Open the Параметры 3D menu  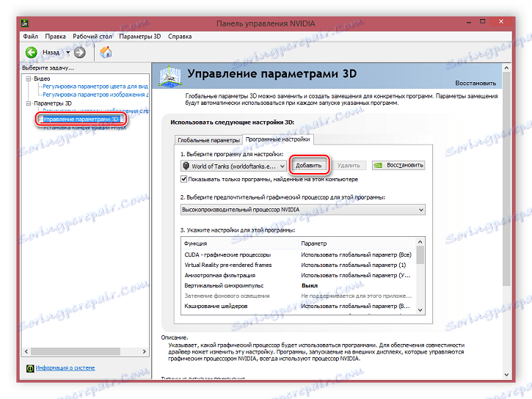point(139,36)
